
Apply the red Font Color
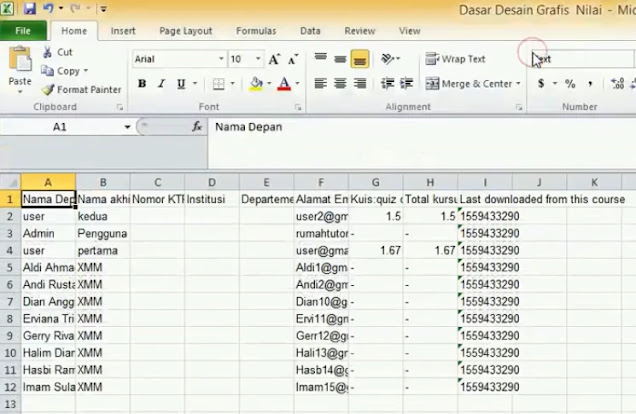[x=284, y=84]
